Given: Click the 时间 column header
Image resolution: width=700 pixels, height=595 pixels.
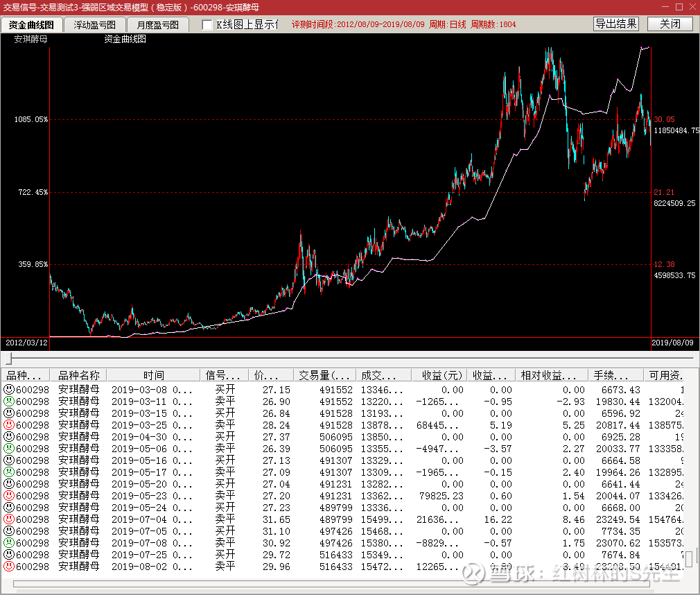Looking at the screenshot, I should [154, 375].
